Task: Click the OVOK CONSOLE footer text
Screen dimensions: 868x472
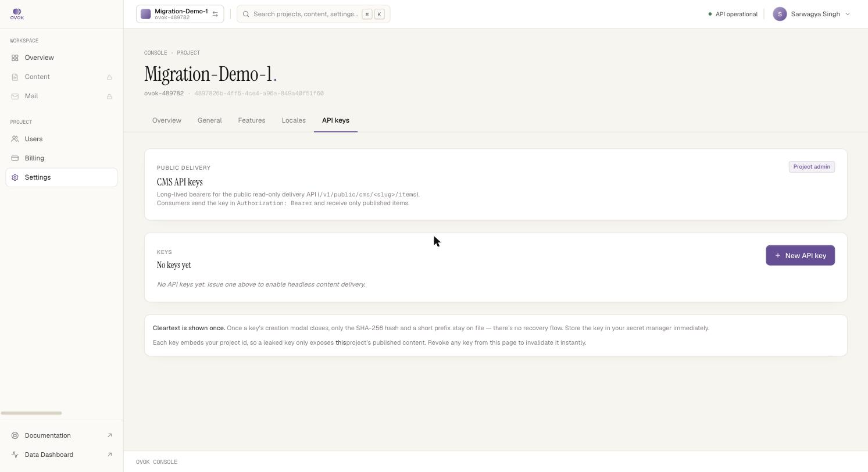Action: click(157, 462)
